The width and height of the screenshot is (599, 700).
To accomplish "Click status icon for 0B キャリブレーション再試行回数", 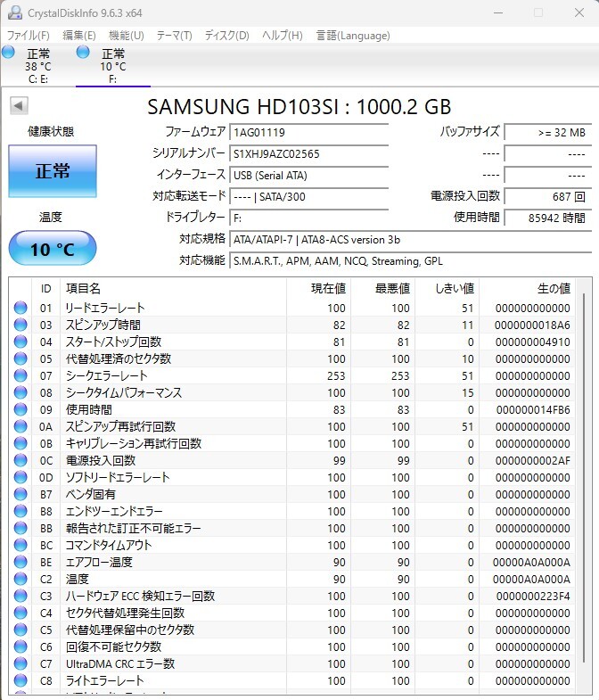I will pyautogui.click(x=21, y=443).
